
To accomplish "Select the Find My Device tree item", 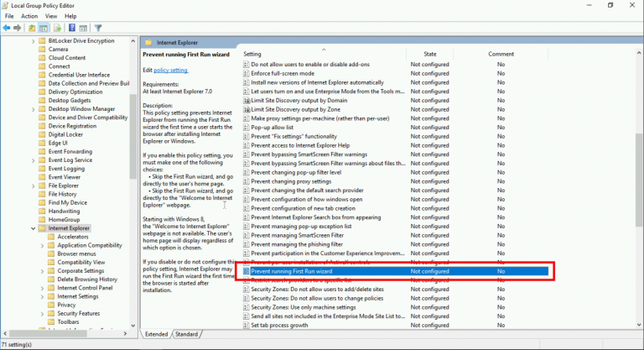I will coord(67,203).
